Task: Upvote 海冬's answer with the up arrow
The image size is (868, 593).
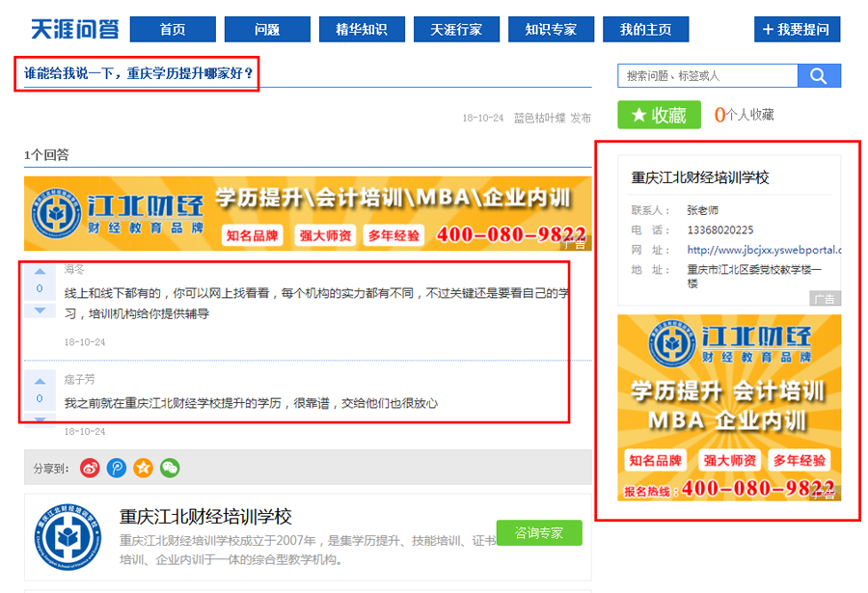Action: (40, 271)
